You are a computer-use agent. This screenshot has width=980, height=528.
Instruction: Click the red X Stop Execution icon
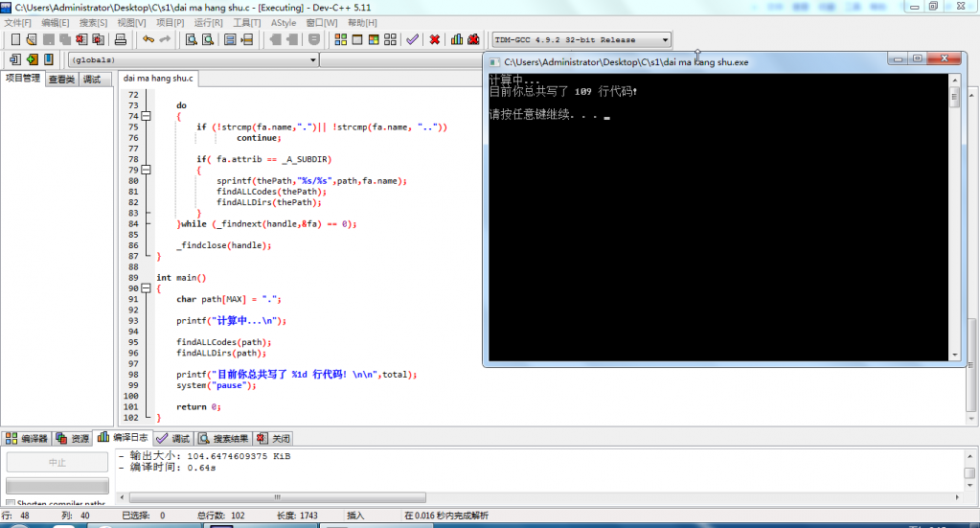pyautogui.click(x=434, y=39)
